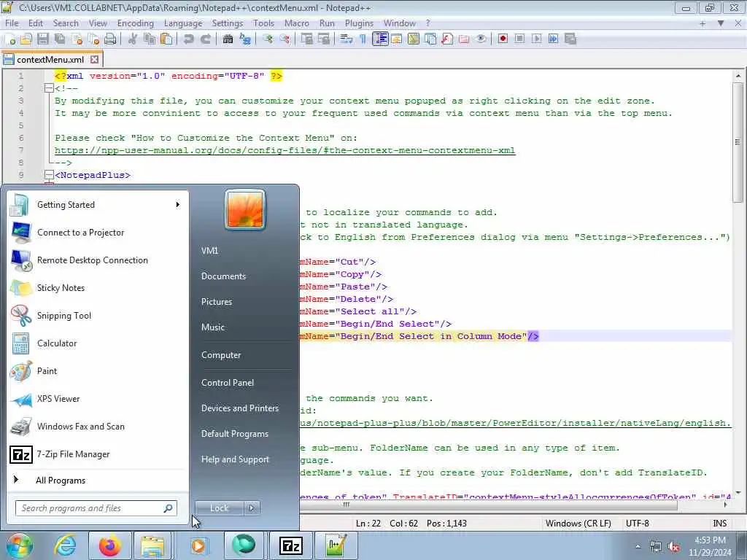Close the contextMenu.xml tab
The height and width of the screenshot is (560, 747).
[94, 60]
